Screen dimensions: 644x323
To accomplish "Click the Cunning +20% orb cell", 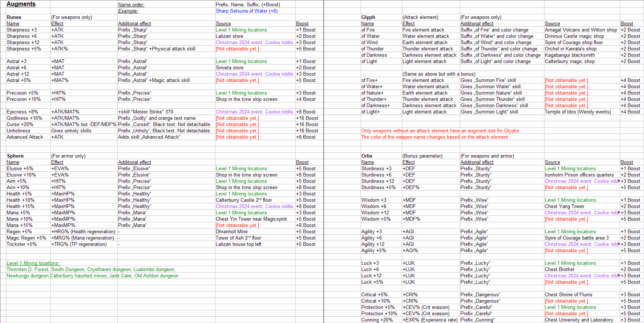I will click(377, 320).
